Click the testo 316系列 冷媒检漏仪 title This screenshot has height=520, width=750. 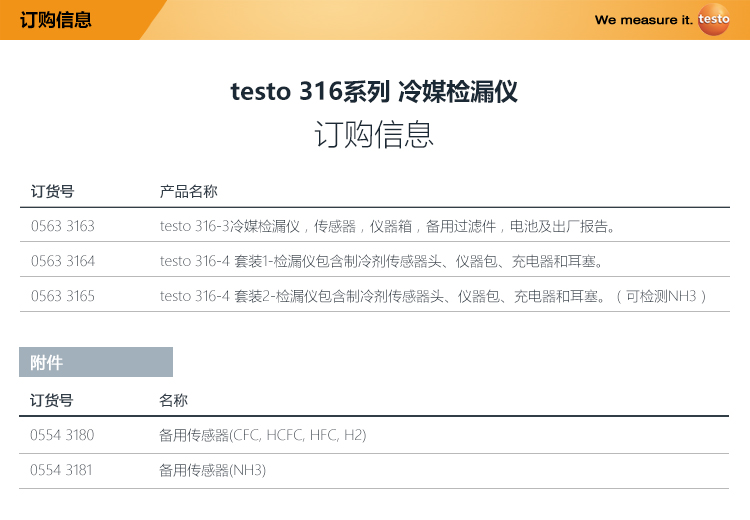(x=374, y=93)
